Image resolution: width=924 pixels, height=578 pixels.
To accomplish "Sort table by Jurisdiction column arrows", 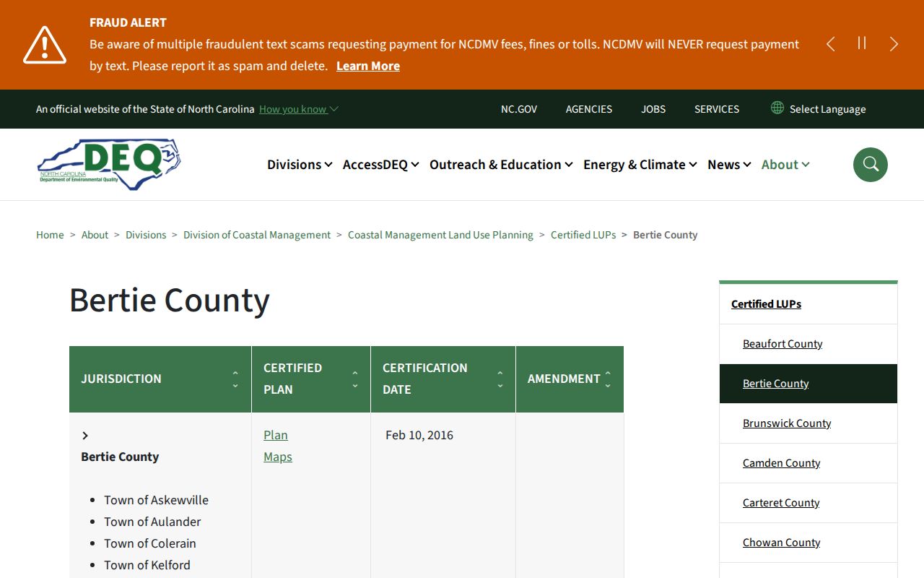I will 235,379.
